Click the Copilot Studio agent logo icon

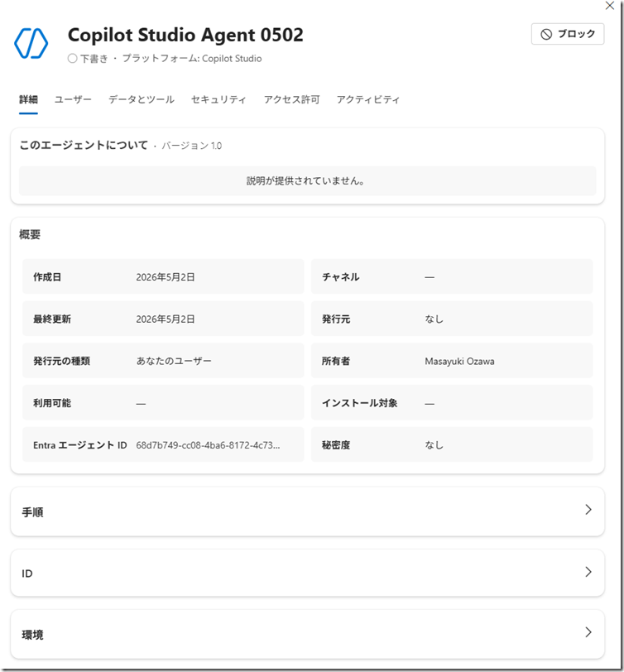[x=31, y=43]
